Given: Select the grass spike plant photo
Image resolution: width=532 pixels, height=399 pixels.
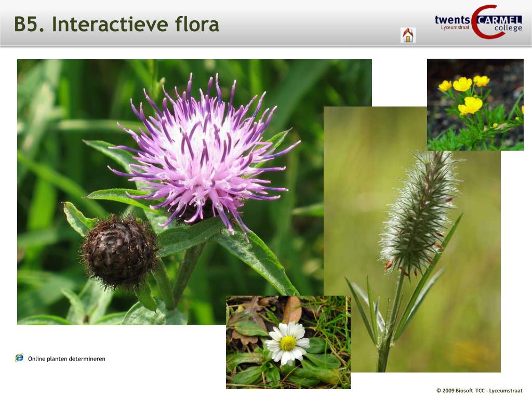Looking at the screenshot, I should coord(412,239).
